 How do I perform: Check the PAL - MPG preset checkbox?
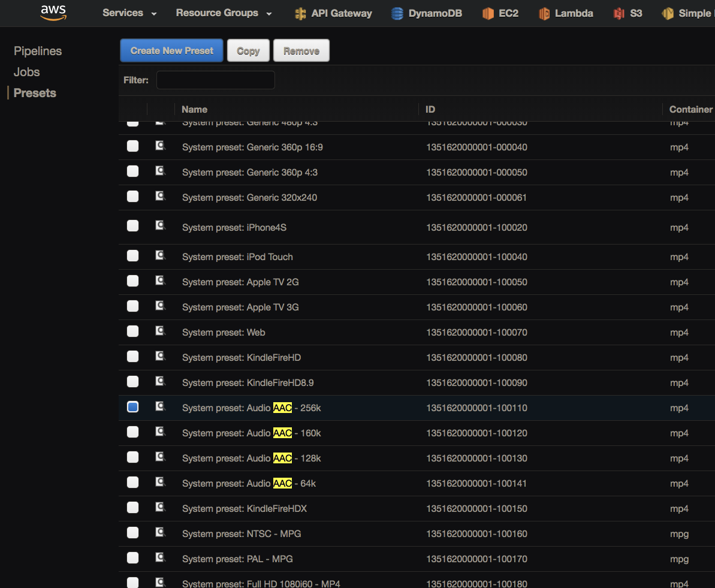pyautogui.click(x=132, y=557)
